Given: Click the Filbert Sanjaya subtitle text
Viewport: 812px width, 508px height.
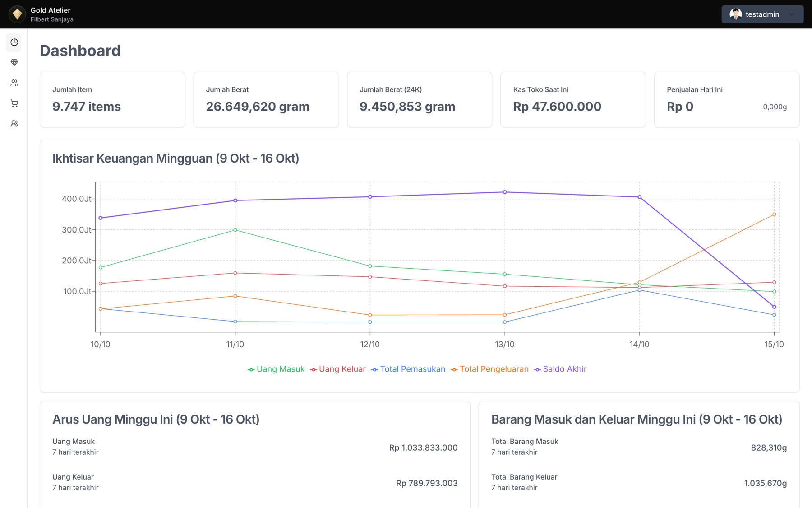Looking at the screenshot, I should [x=52, y=19].
